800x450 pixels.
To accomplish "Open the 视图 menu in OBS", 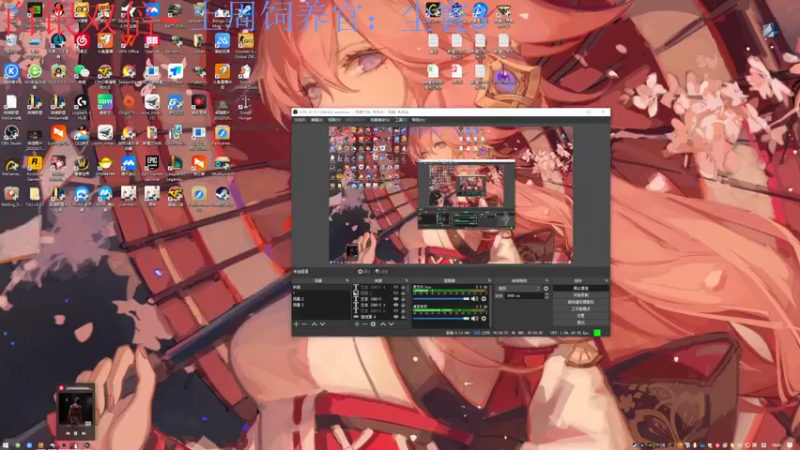I will coord(334,120).
